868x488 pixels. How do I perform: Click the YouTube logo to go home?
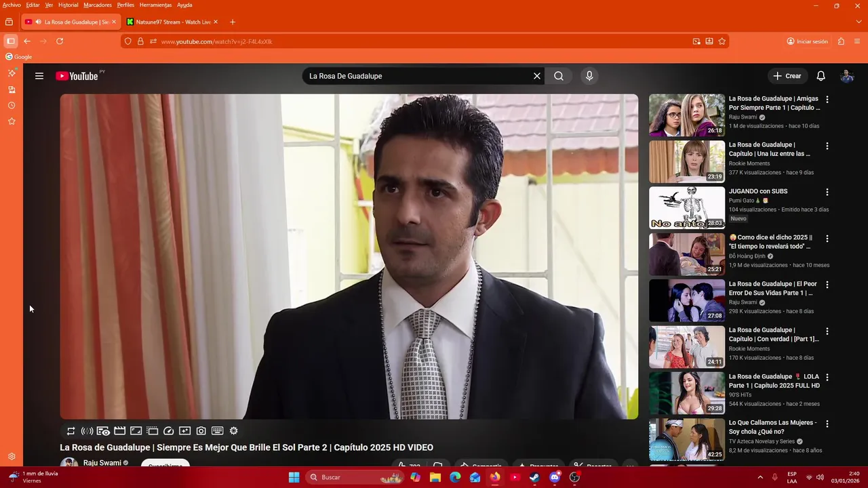click(77, 76)
